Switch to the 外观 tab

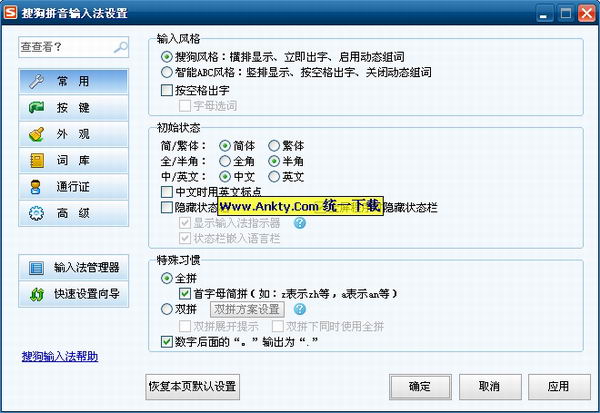[73, 134]
